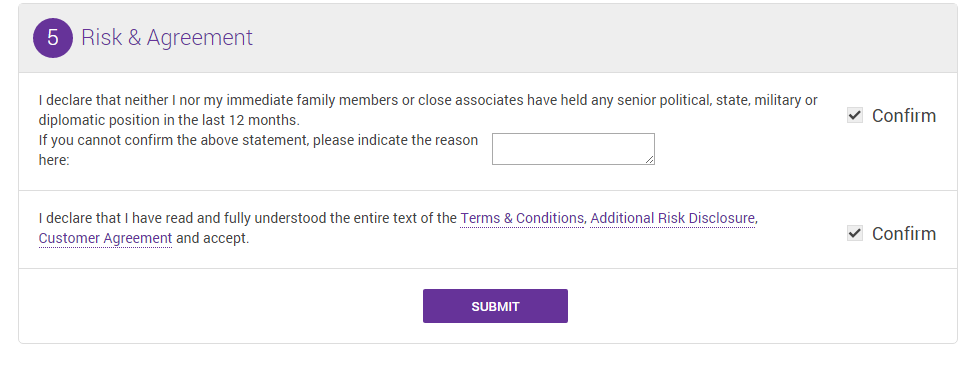958x392 pixels.
Task: Click the purple step 5 circle badge
Action: pyautogui.click(x=53, y=38)
